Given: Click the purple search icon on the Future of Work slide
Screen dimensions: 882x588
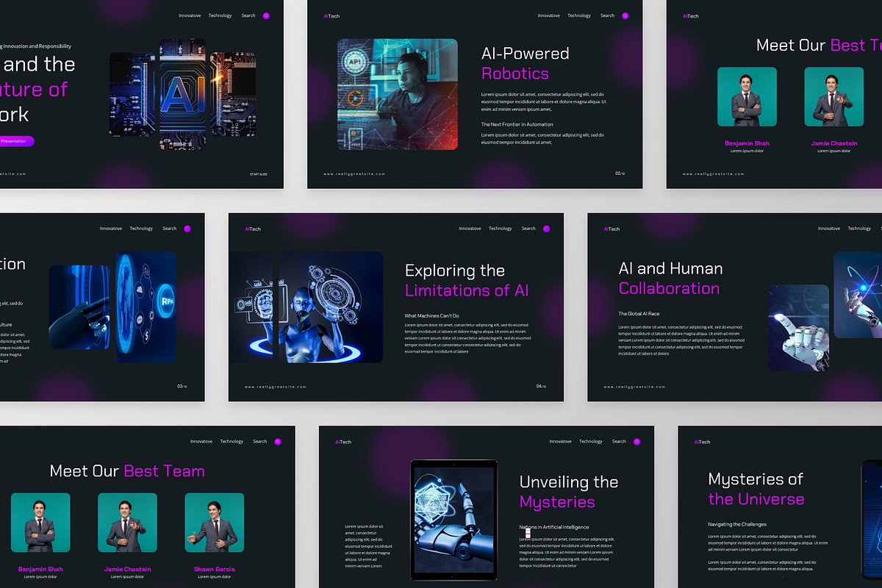Looking at the screenshot, I should point(266,15).
